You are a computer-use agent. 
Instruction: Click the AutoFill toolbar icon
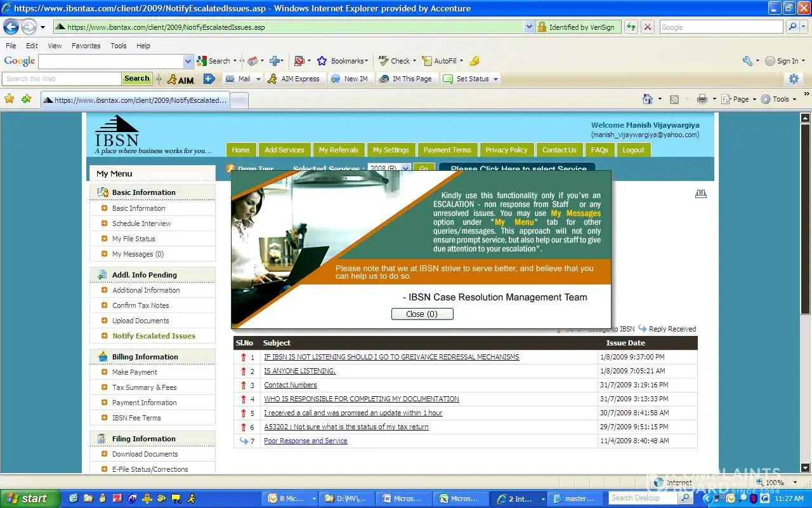[427, 61]
